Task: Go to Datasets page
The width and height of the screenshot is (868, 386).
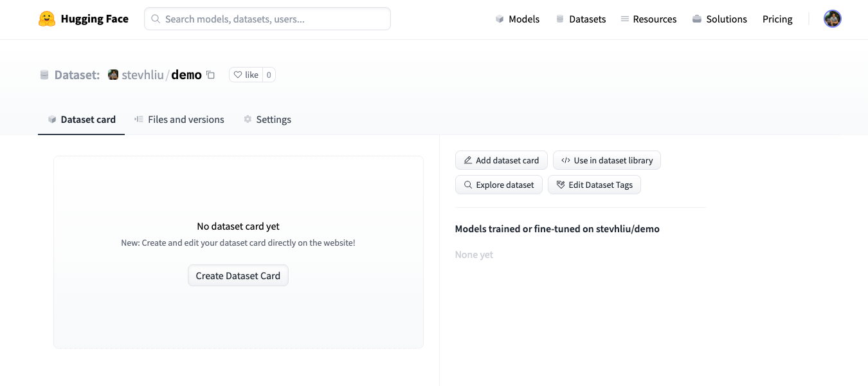Action: (x=581, y=19)
